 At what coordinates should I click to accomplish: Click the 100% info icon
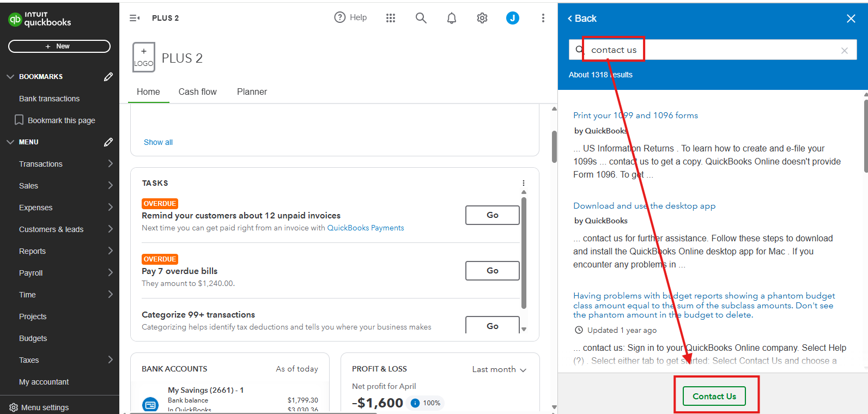[x=415, y=403]
